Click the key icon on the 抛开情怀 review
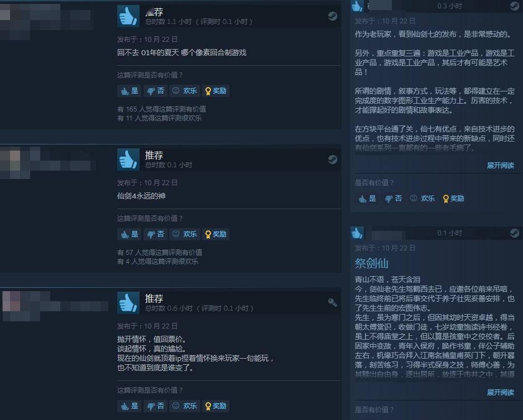The height and width of the screenshot is (420, 523). pyautogui.click(x=332, y=303)
